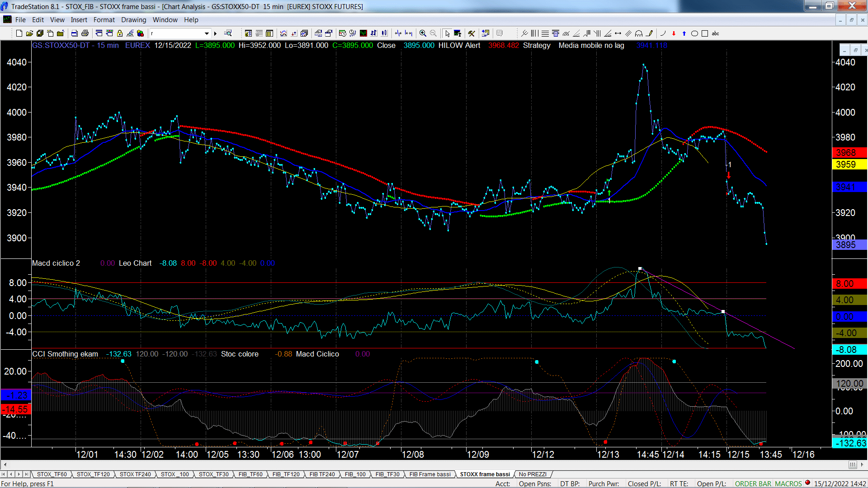
Task: Click the red status indicator dot
Action: tap(808, 483)
